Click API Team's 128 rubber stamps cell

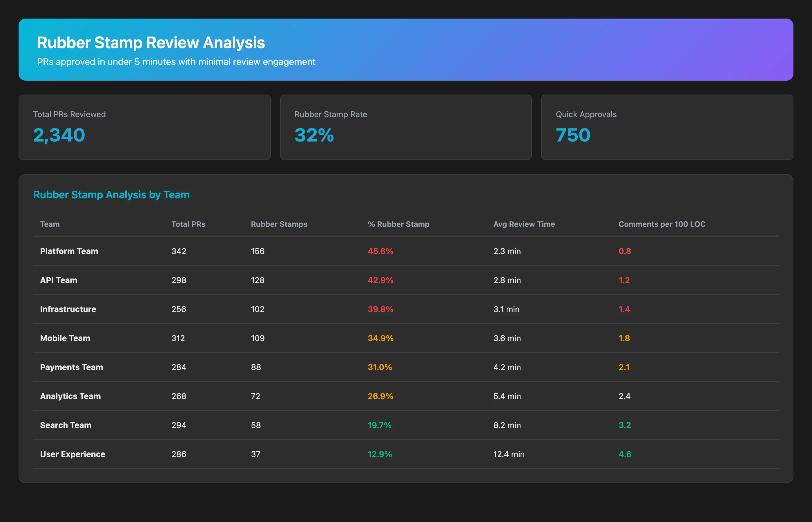click(258, 280)
